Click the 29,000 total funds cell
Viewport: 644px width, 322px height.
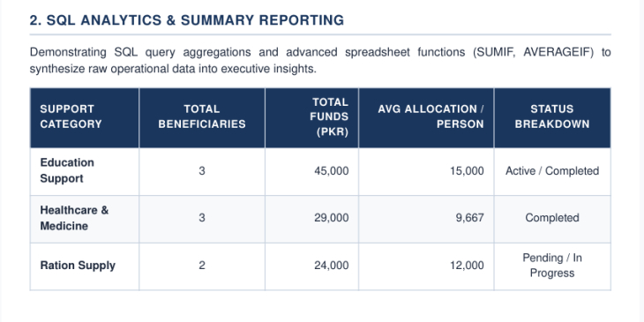(x=332, y=218)
